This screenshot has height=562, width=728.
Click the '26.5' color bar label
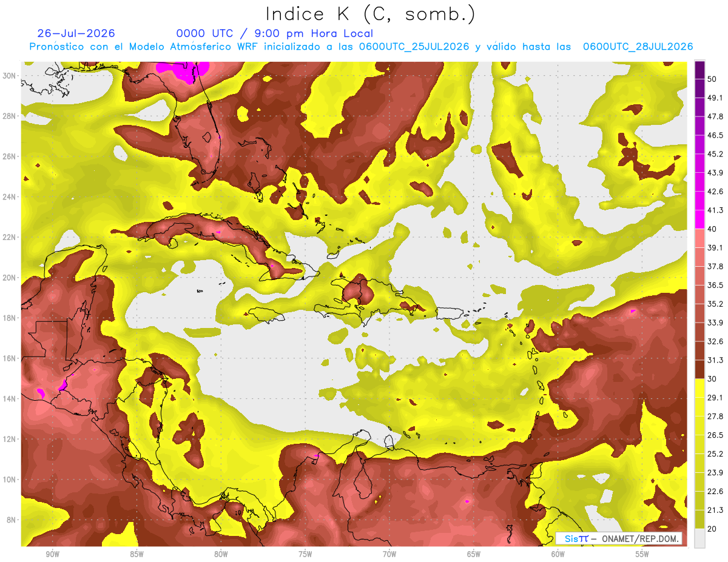[x=715, y=435]
